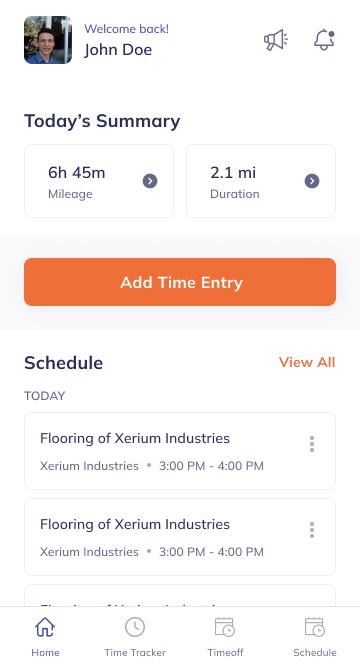360x667 pixels.
Task: Click Add Time Entry button
Action: tap(180, 282)
